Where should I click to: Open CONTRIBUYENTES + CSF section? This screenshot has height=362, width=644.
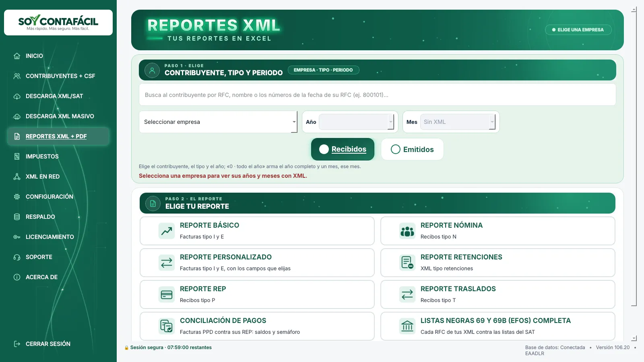click(58, 76)
